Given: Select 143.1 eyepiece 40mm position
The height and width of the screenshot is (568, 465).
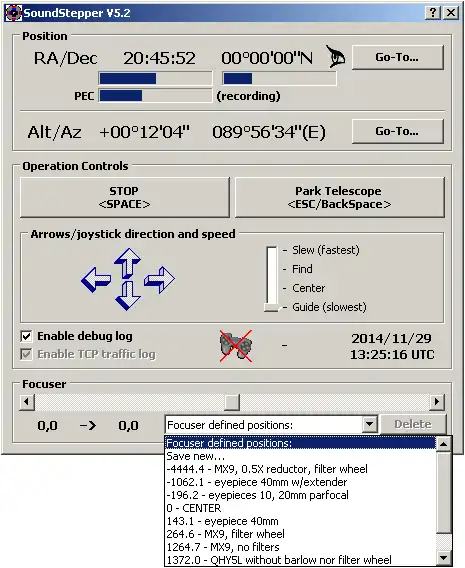Looking at the screenshot, I should click(301, 521).
